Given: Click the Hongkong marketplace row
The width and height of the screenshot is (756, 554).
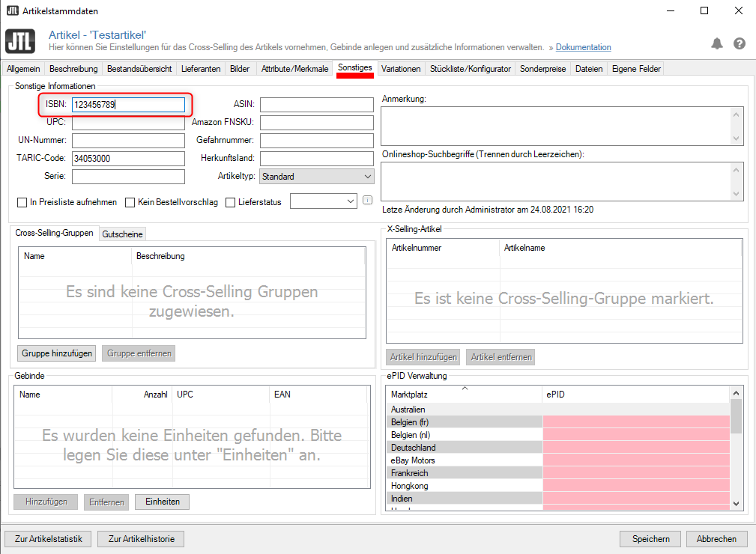Looking at the screenshot, I should click(x=557, y=486).
